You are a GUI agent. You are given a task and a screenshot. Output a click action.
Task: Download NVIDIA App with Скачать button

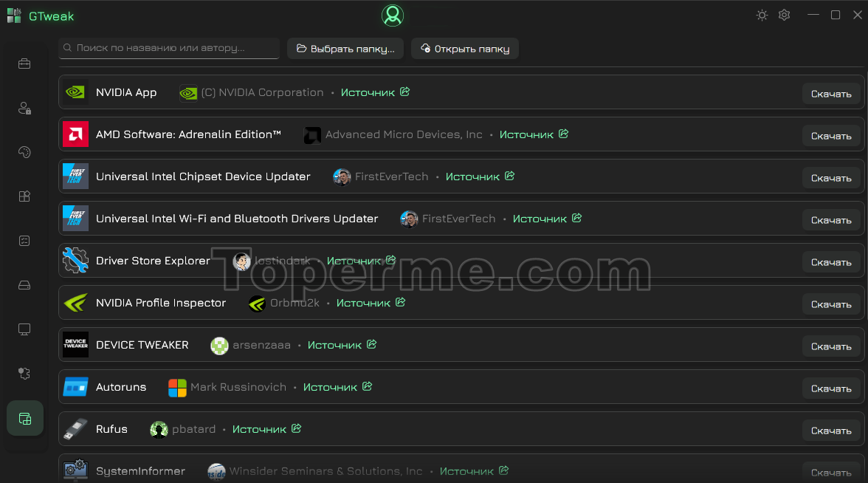(x=831, y=94)
